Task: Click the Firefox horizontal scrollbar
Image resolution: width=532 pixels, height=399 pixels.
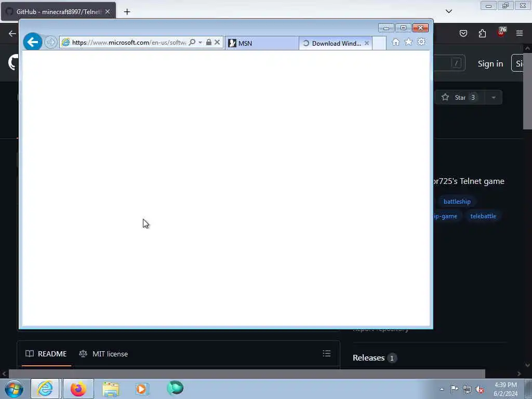Action: point(247,374)
